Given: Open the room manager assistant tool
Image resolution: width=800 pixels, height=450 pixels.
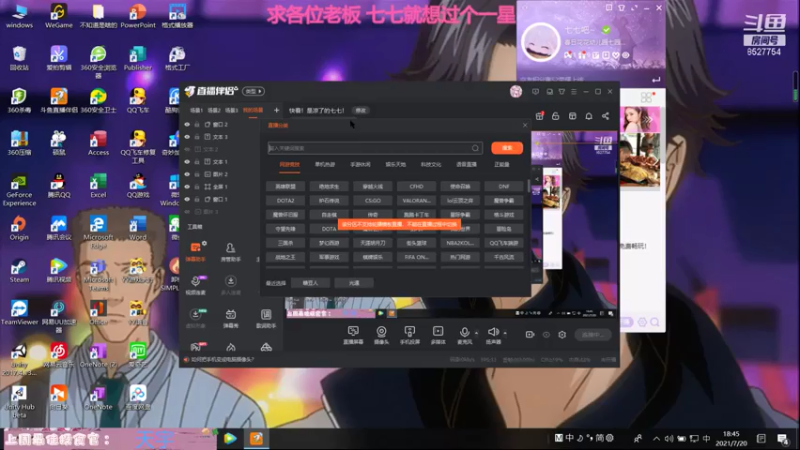Looking at the screenshot, I should pyautogui.click(x=231, y=252).
